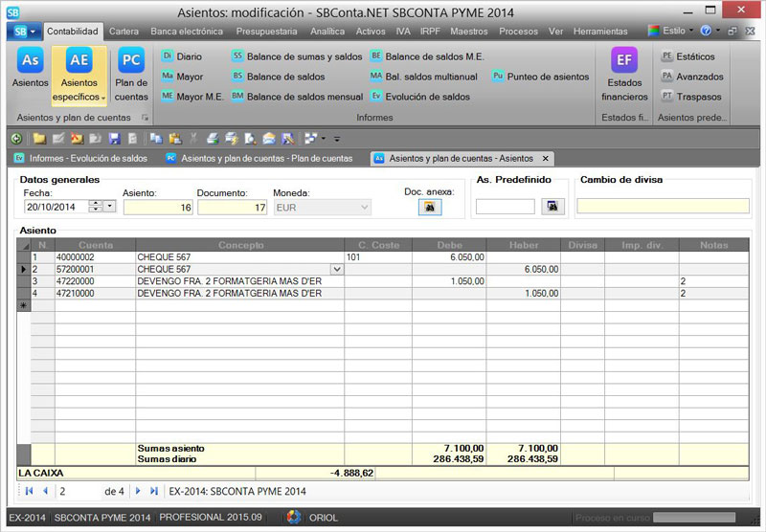Go to the next record
766x532 pixels.
[x=138, y=491]
